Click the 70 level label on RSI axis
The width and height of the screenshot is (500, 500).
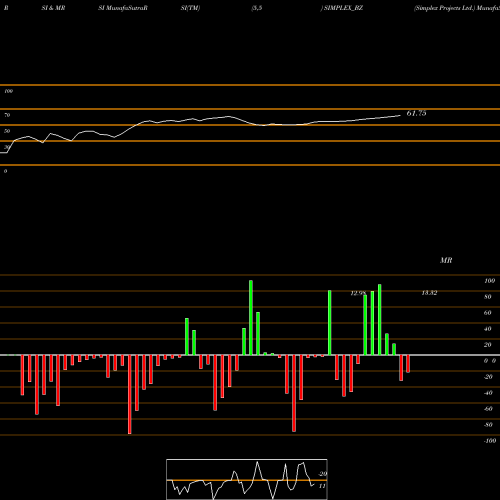click(7, 115)
